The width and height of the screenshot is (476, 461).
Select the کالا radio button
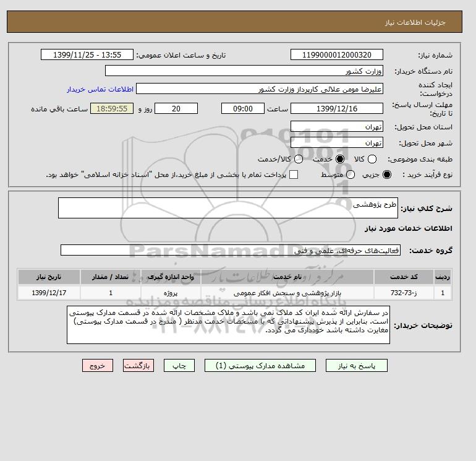click(x=372, y=159)
